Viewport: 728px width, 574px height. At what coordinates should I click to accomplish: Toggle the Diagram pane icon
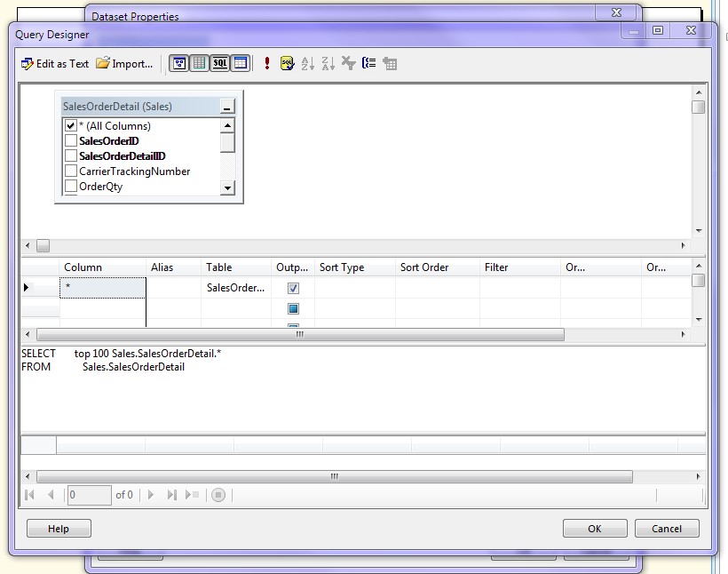click(179, 63)
